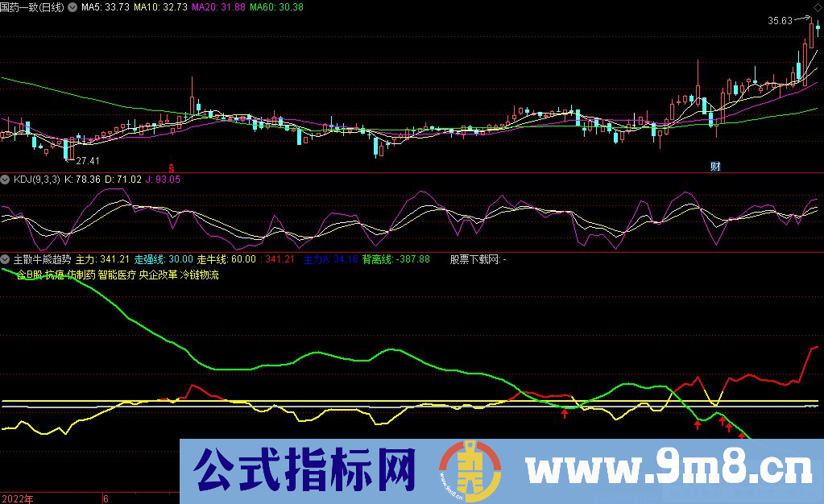Click the 主散牛熊趋势 indicator name
This screenshot has width=824, height=504.
pyautogui.click(x=42, y=259)
